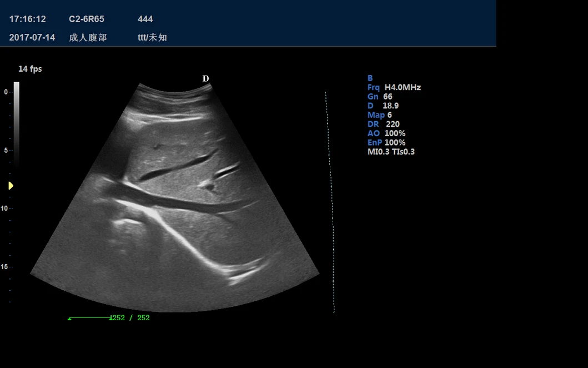Click the 14 fps frame rate indicator

tap(31, 68)
